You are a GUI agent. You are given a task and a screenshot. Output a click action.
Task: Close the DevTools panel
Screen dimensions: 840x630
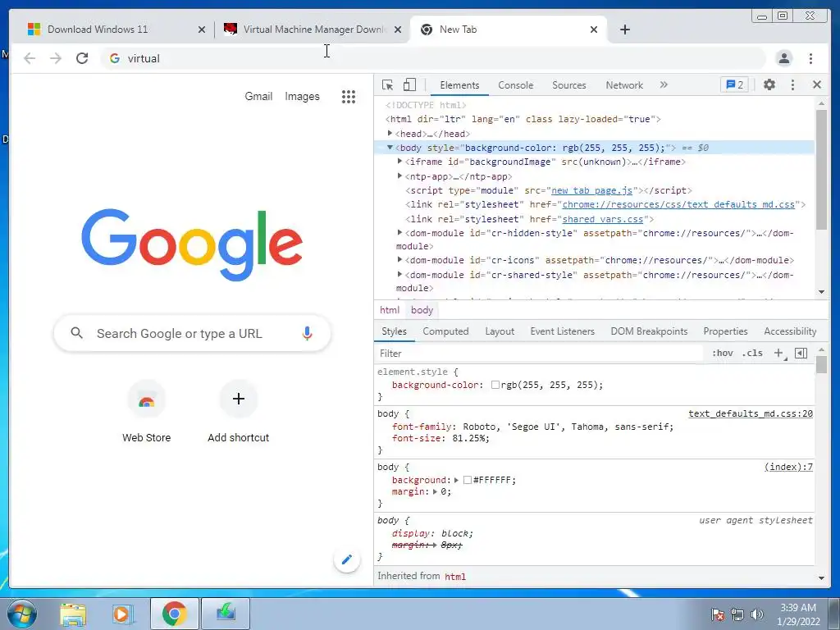coord(817,84)
